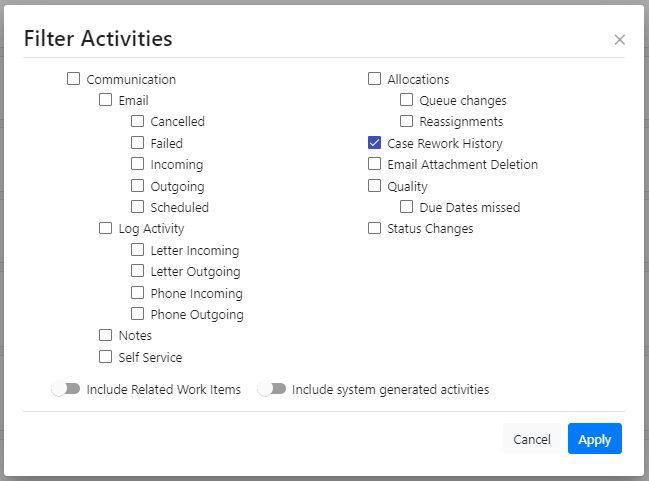Select the Phone Outgoing checkbox

click(137, 314)
